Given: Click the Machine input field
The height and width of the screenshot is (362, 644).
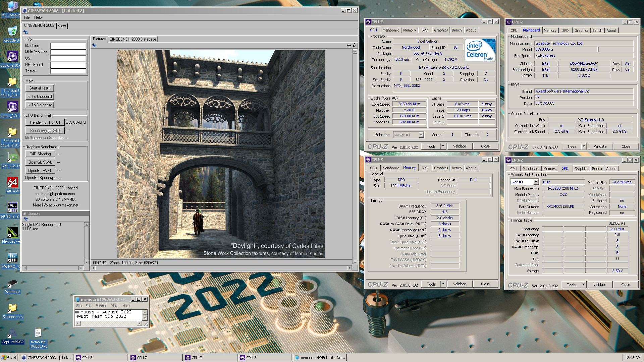Looking at the screenshot, I should [x=68, y=46].
